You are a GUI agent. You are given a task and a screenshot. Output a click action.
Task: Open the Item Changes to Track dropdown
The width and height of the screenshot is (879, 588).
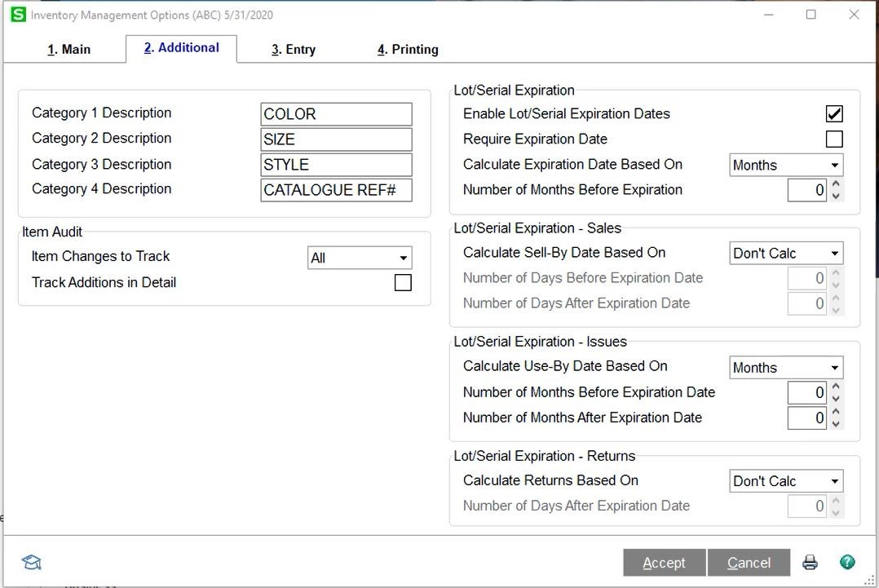[404, 257]
